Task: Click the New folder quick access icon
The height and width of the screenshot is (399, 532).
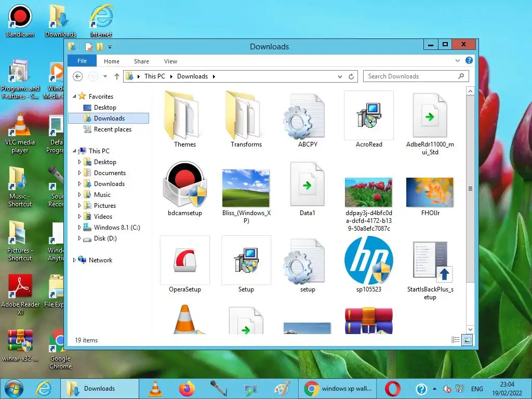Action: [100, 46]
